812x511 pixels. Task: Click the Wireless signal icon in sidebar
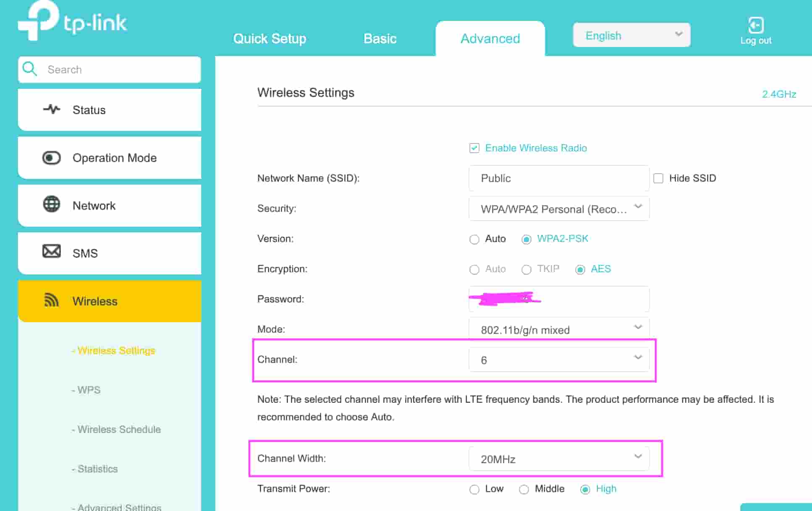coord(52,300)
